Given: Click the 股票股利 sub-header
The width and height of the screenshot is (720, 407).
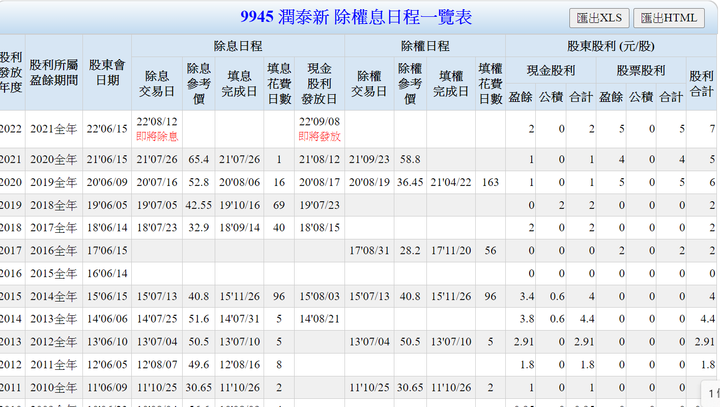Looking at the screenshot, I should 641,70.
